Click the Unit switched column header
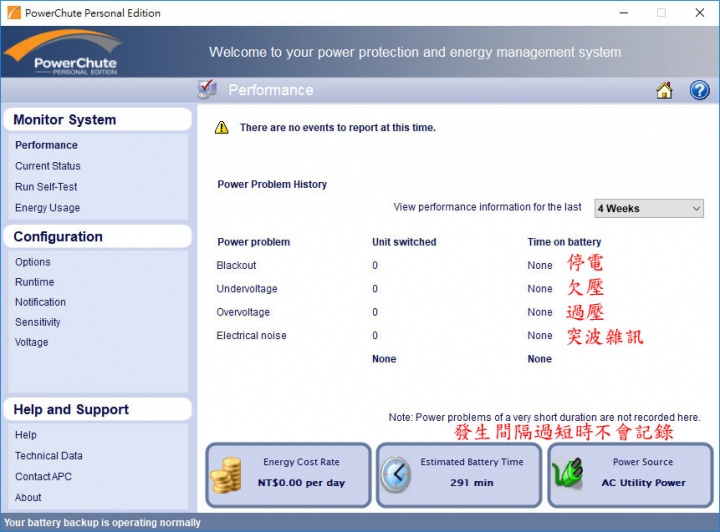Screen dimensions: 720x532 pyautogui.click(x=405, y=242)
